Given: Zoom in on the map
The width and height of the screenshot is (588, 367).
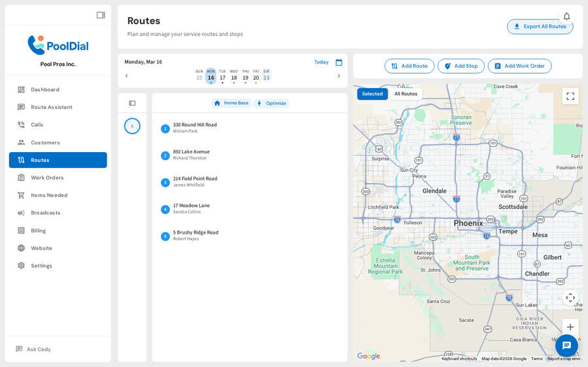Looking at the screenshot, I should [570, 327].
